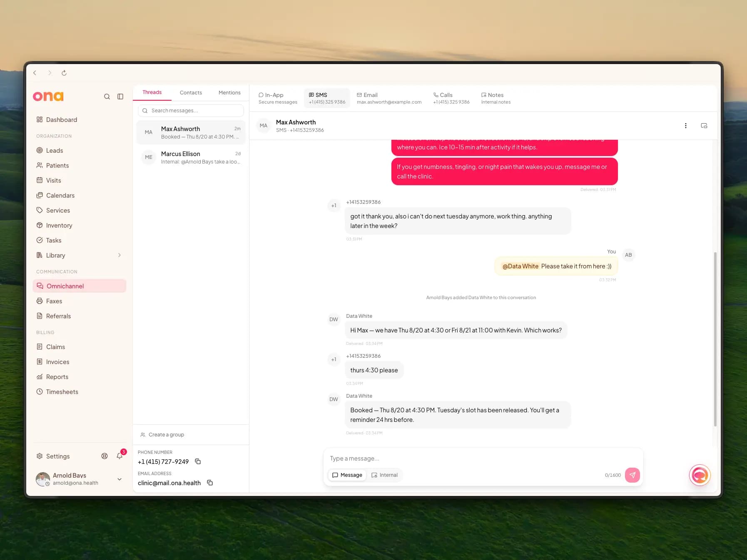Image resolution: width=747 pixels, height=560 pixels.
Task: Switch to the Contacts tab
Action: 191,93
